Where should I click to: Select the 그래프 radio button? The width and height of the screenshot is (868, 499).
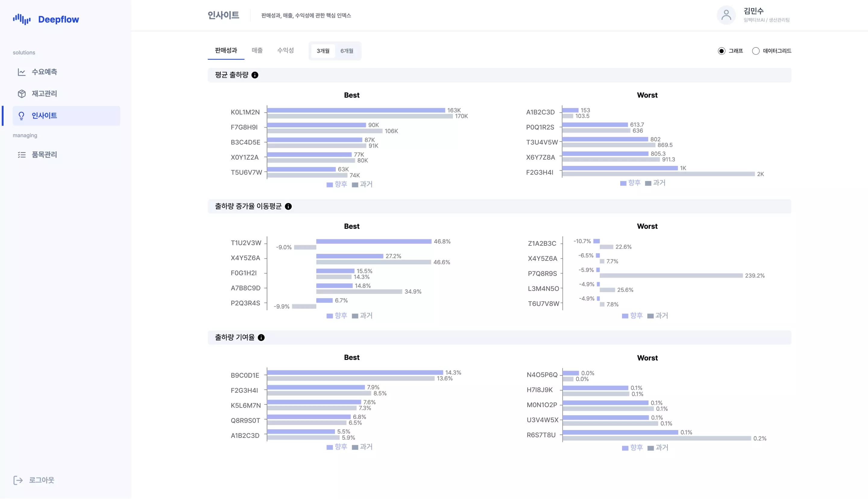click(721, 51)
